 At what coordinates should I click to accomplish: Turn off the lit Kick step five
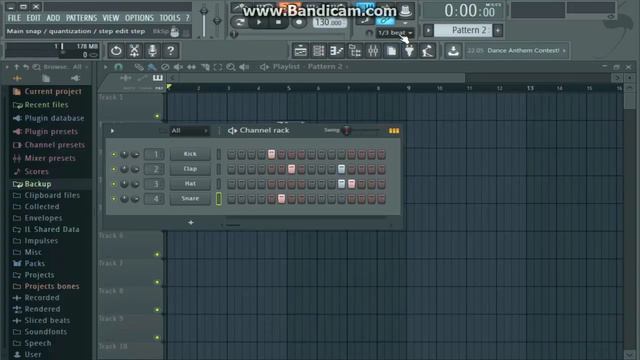coord(271,154)
